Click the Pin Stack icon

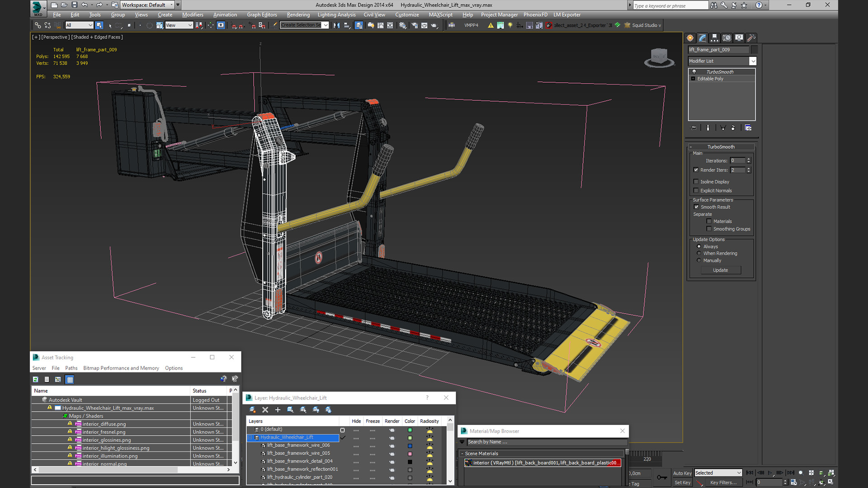pyautogui.click(x=693, y=128)
